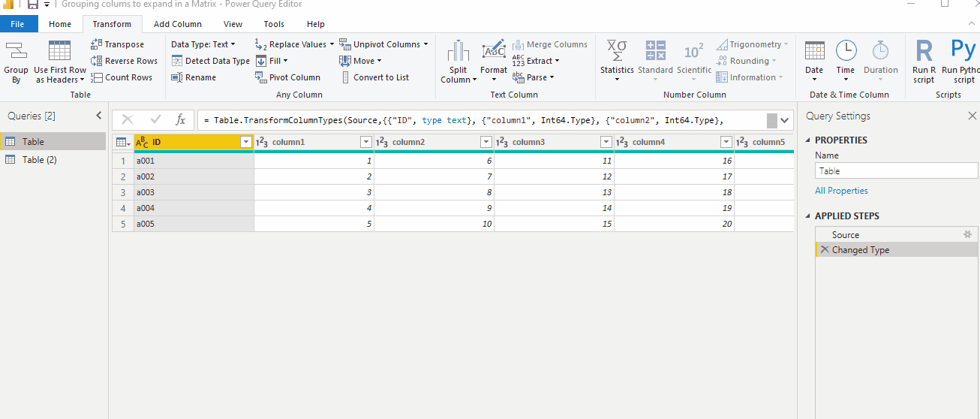The width and height of the screenshot is (980, 419).
Task: Open the Data Type: Text dropdown
Action: 203,44
